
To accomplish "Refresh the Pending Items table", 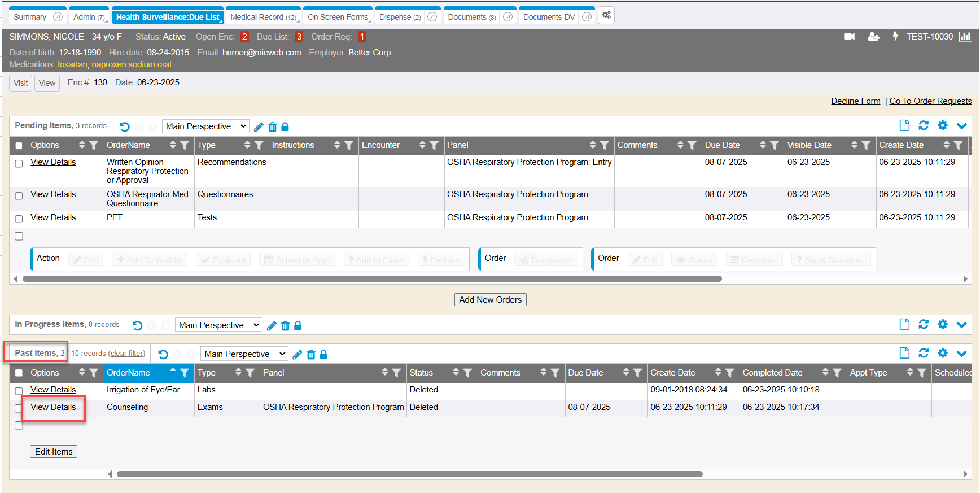I will [x=924, y=125].
